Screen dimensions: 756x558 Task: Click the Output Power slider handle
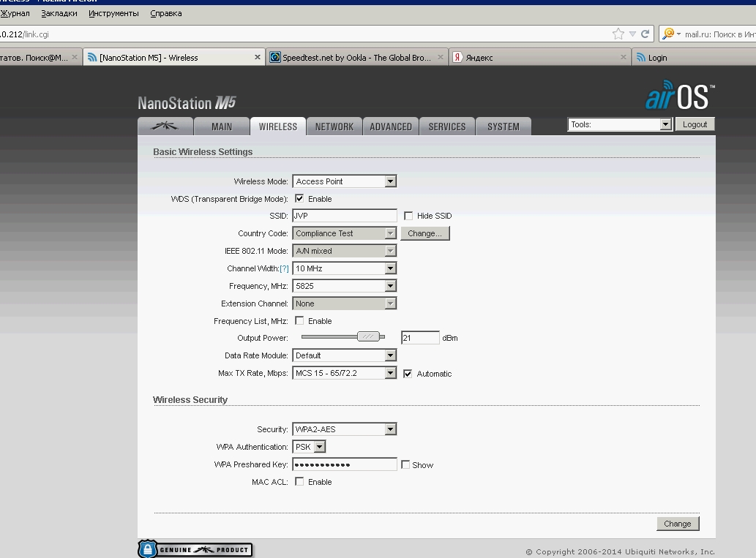(368, 336)
